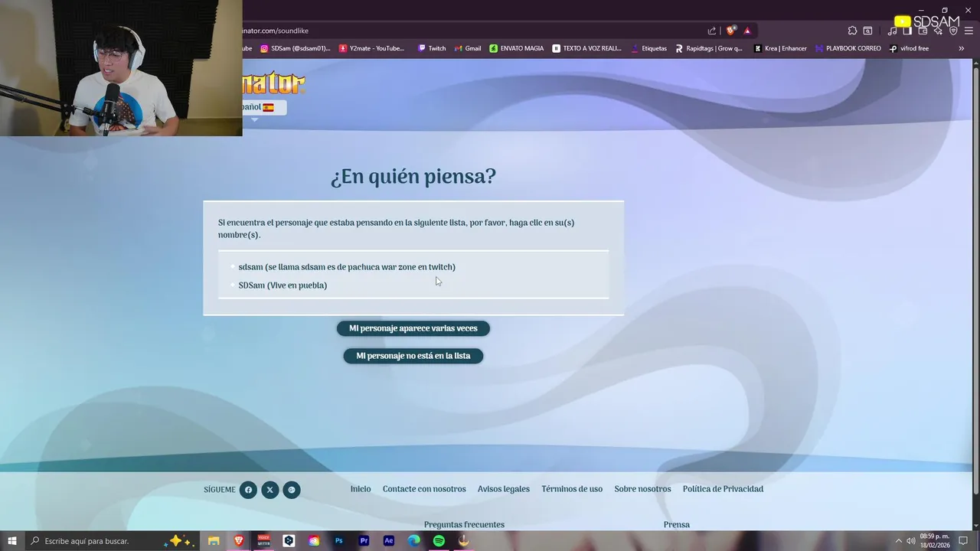980x551 pixels.
Task: Open Krea Enhancer bookmark
Action: [x=780, y=48]
